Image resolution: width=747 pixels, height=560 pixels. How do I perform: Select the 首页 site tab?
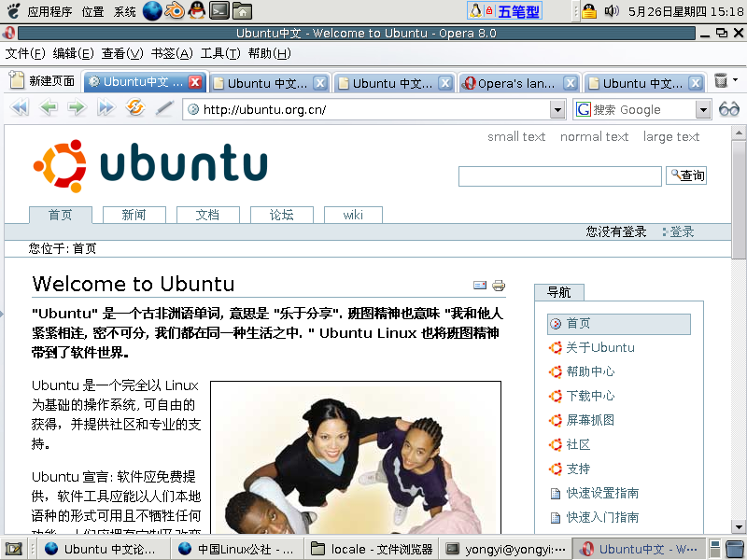point(61,215)
